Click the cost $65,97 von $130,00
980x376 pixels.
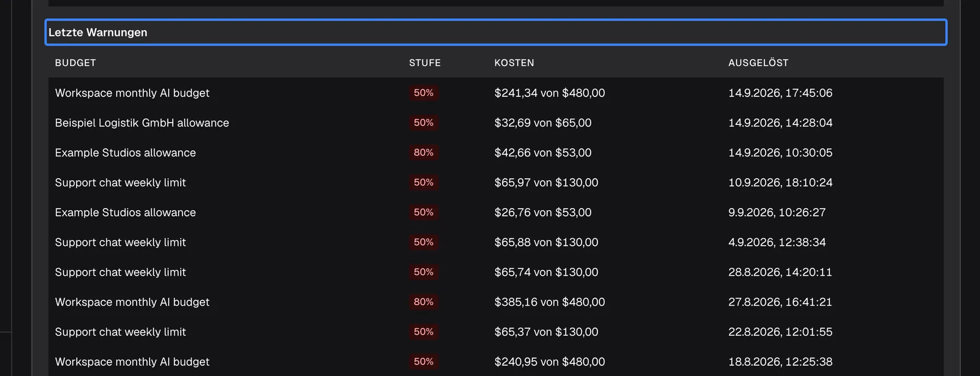click(x=546, y=183)
